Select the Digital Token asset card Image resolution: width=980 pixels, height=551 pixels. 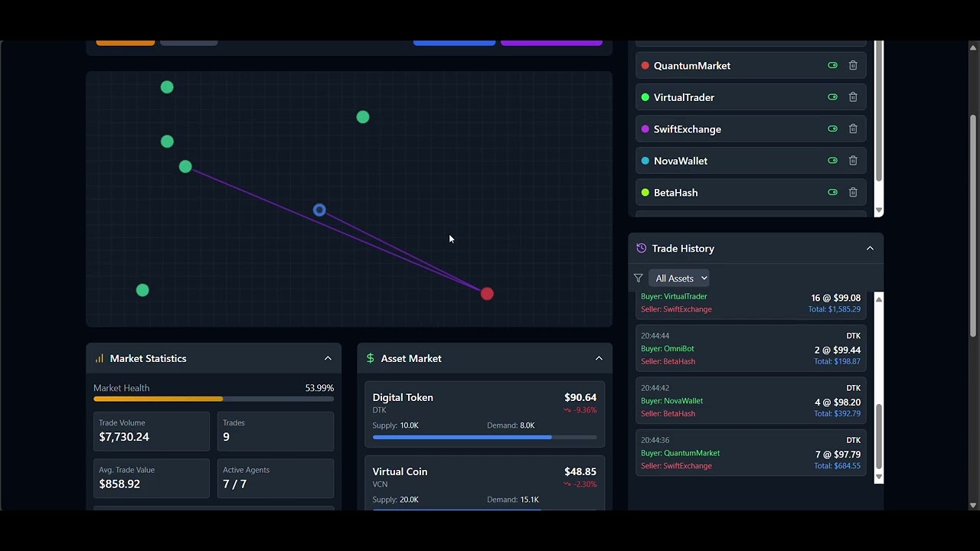(485, 414)
